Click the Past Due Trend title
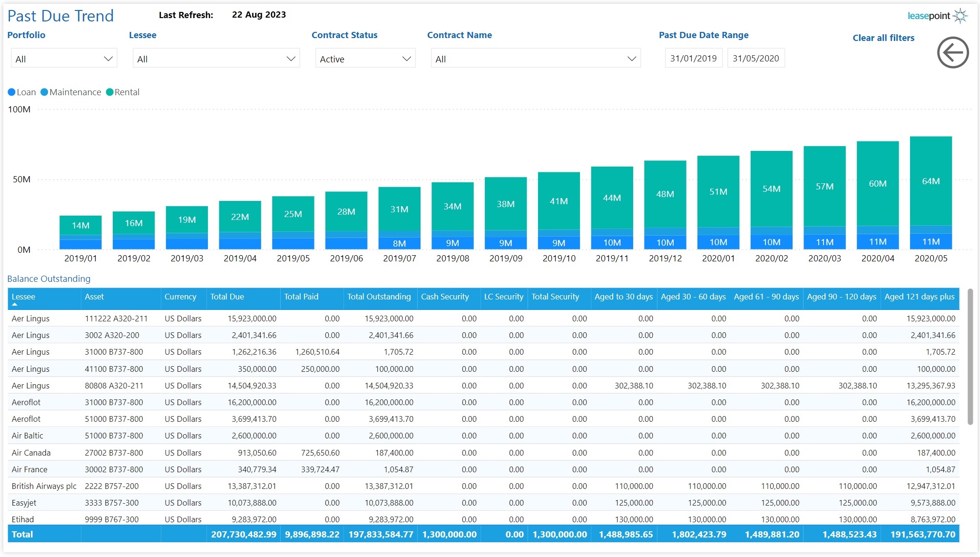This screenshot has height=557, width=980. [60, 16]
